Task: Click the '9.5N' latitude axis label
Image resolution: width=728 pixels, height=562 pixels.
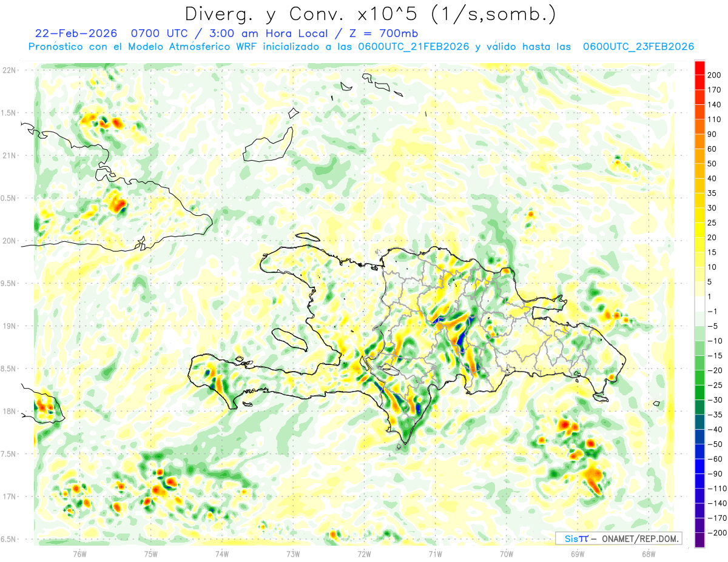Action: point(9,284)
